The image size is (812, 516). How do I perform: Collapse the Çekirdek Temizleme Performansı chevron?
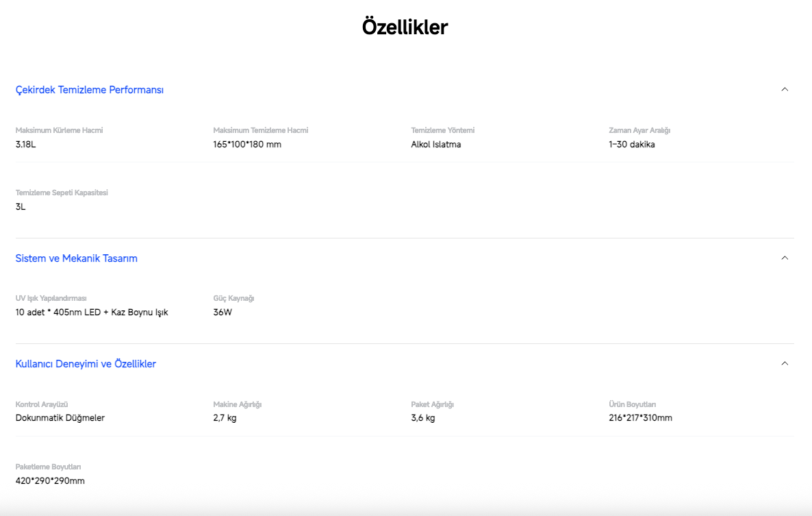[x=785, y=89]
